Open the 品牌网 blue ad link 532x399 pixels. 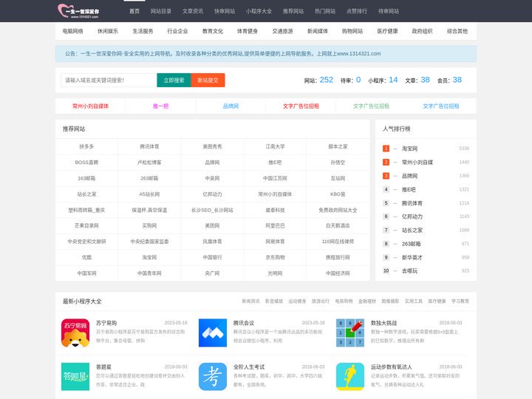click(231, 106)
